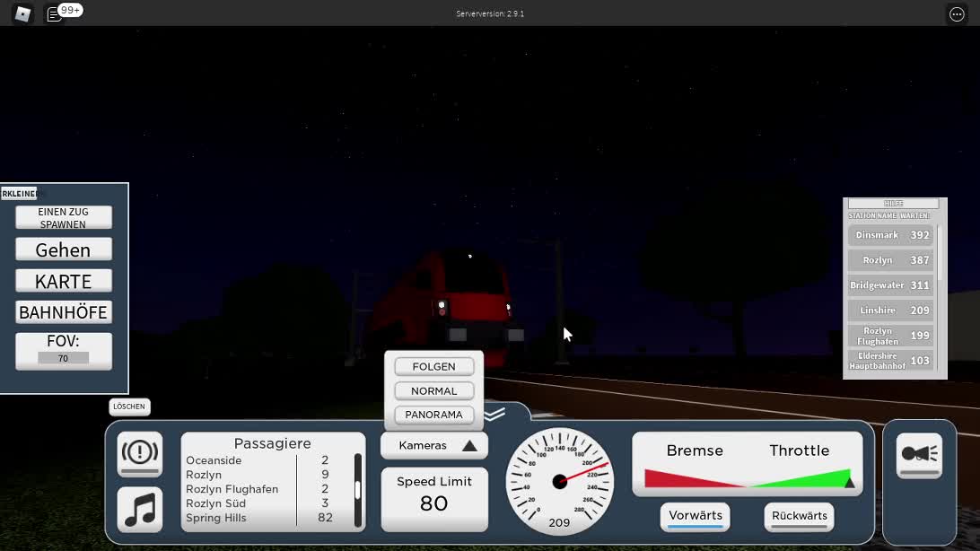Click the passenger list scrollbar
Screen dimensions: 980x551
click(x=357, y=490)
